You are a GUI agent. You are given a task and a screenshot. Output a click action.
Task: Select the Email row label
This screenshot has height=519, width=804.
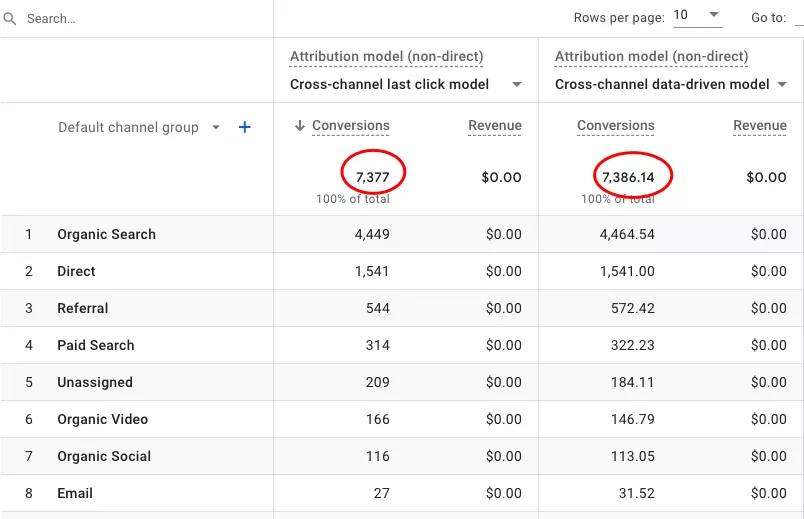[75, 493]
